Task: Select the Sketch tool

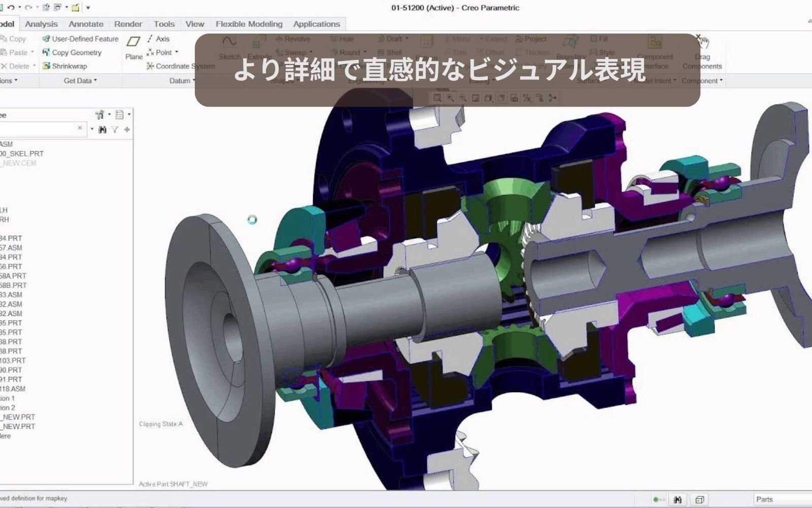Action: point(230,48)
